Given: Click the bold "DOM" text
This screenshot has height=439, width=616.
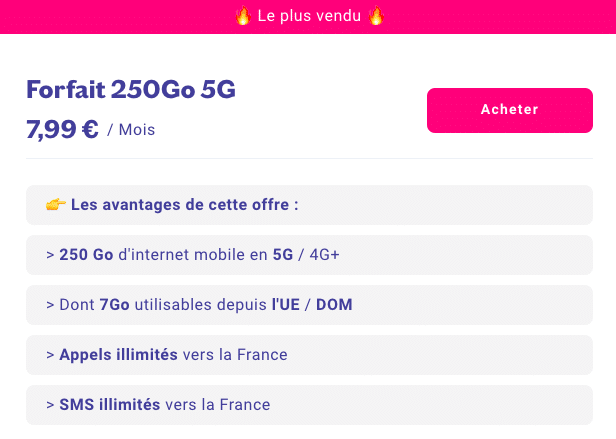Looking at the screenshot, I should click(x=334, y=304).
